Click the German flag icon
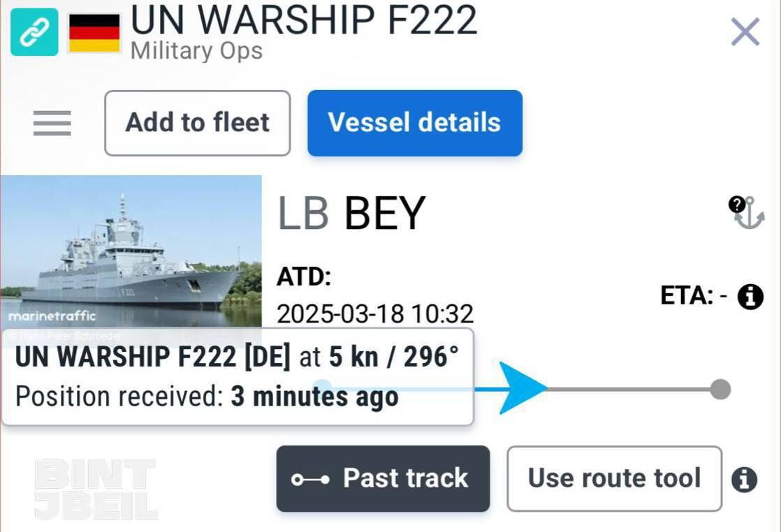The image size is (781, 532). pos(94,33)
